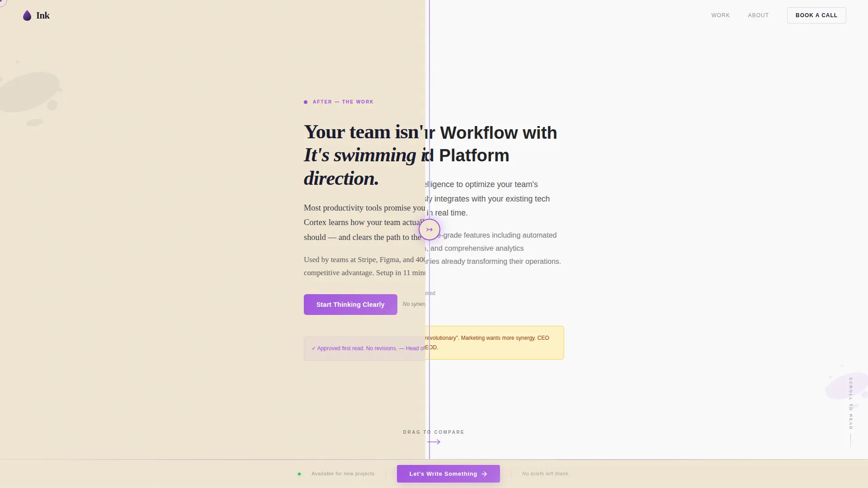Screen dimensions: 868x488
Task: Click the Available for new projects text
Action: click(x=343, y=474)
